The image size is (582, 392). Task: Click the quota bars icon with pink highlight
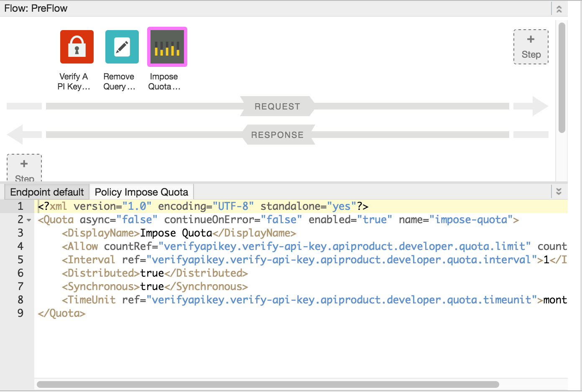[x=167, y=46]
